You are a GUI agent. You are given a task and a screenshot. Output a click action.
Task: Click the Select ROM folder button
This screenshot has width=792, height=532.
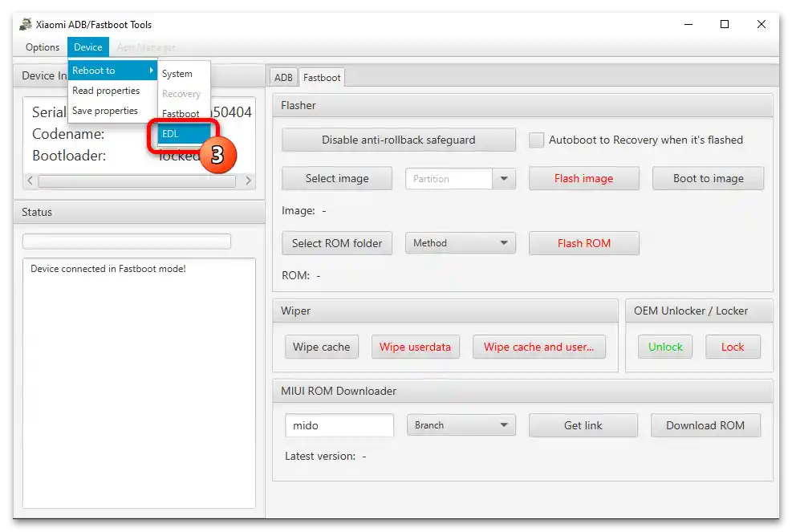pos(337,243)
